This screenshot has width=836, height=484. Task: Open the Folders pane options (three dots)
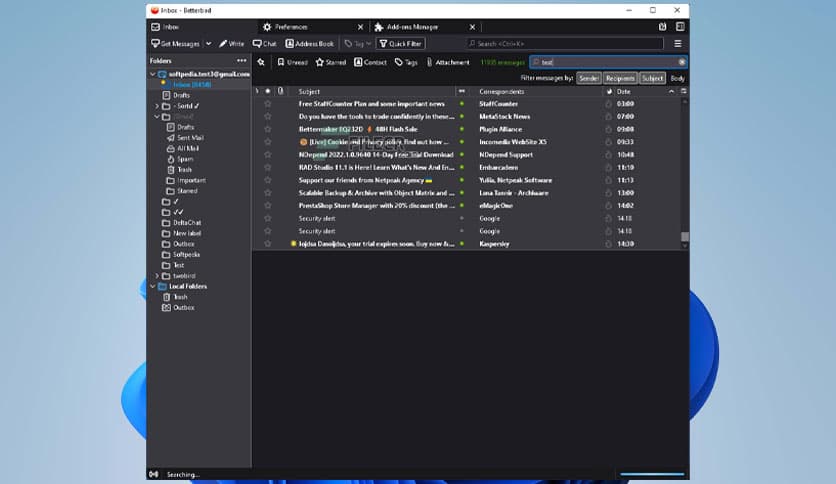point(242,61)
